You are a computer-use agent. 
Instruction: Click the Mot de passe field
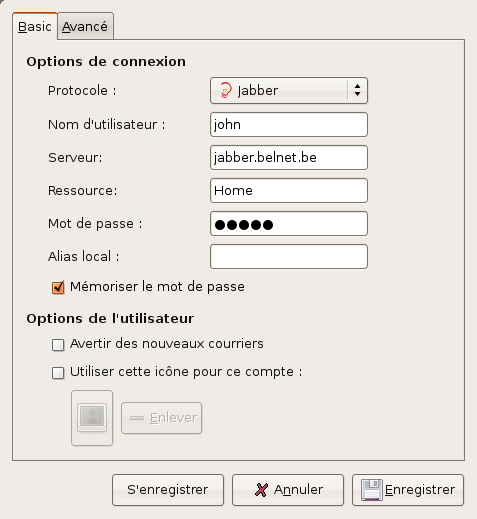coord(289,223)
